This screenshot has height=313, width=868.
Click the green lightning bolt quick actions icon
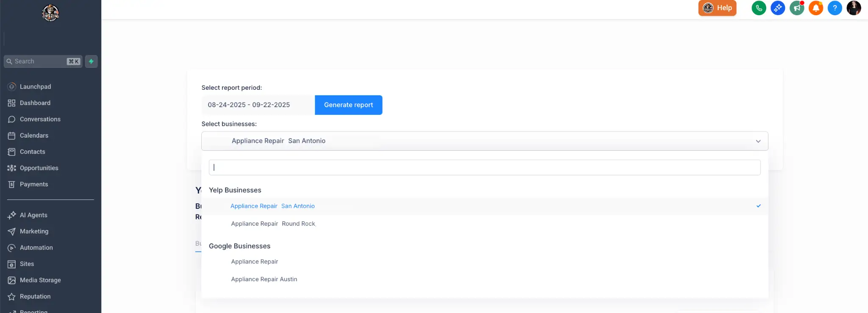(91, 61)
